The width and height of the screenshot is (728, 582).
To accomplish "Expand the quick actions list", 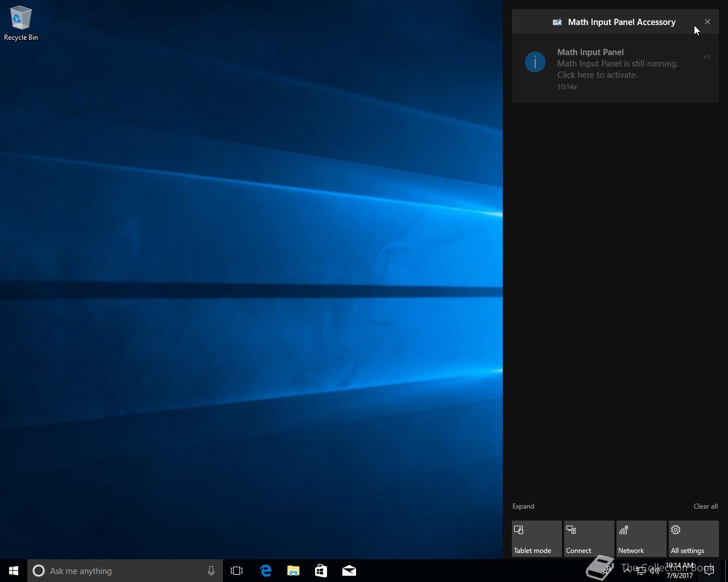I will 523,506.
